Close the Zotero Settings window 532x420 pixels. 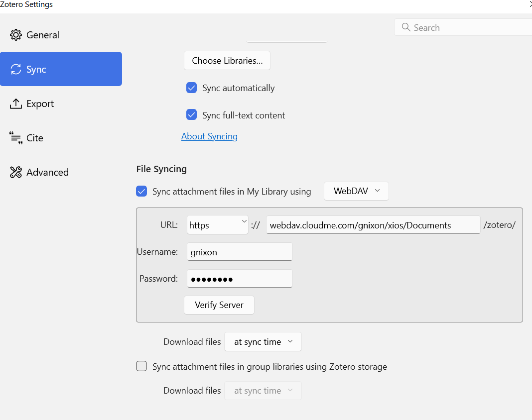coord(530,4)
